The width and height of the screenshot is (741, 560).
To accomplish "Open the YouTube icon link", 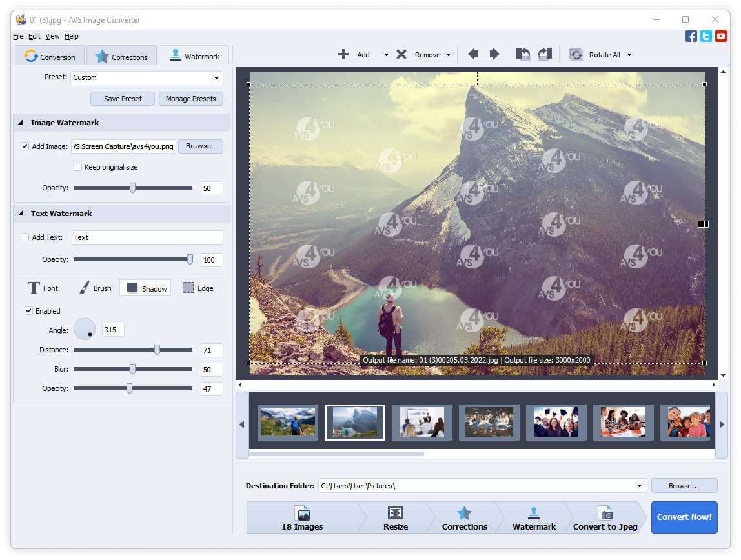I will (721, 36).
